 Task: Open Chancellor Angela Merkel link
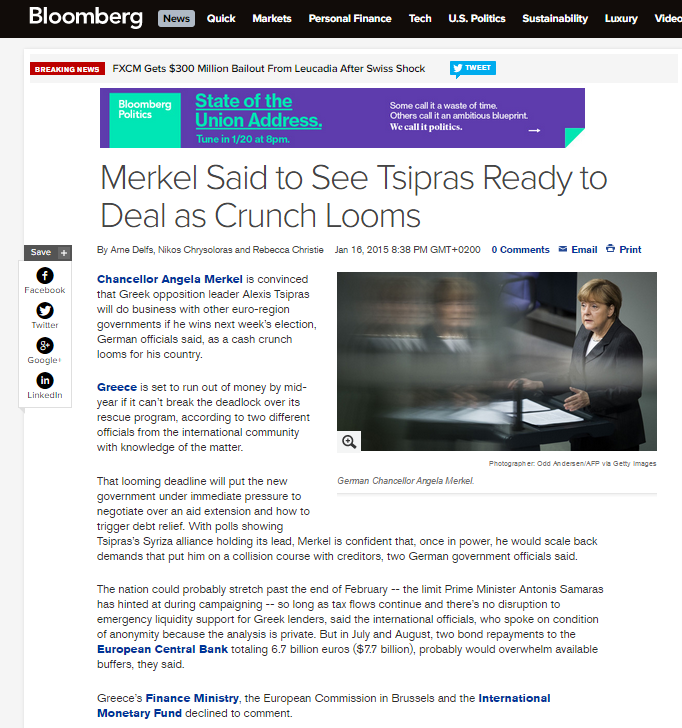170,279
